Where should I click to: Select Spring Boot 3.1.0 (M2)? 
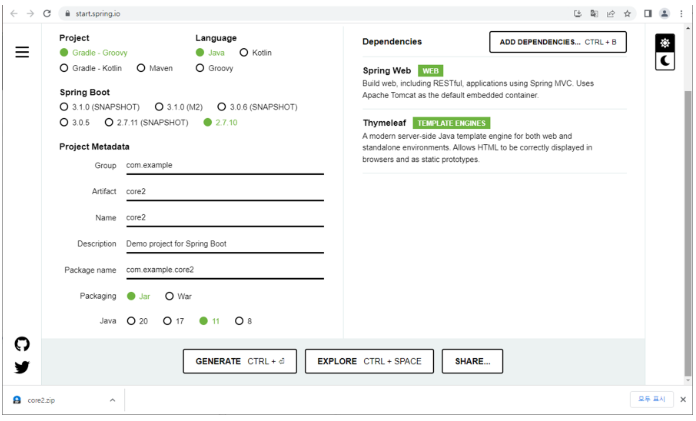[x=179, y=107]
